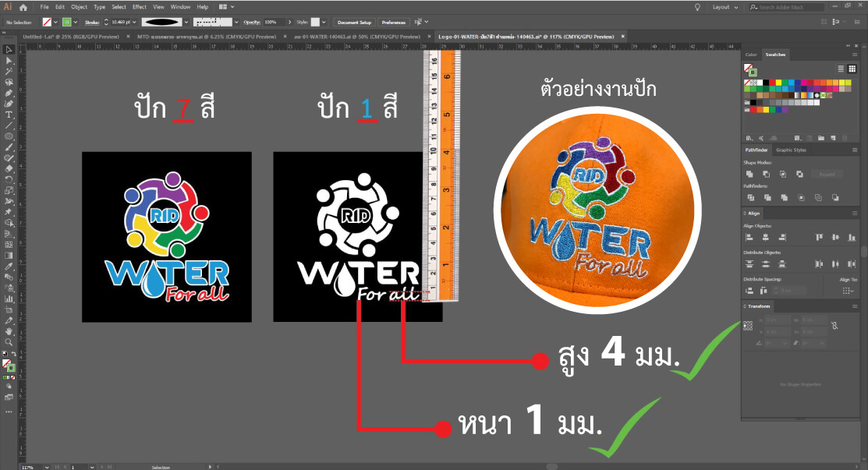Pick the Pen tool

(x=9, y=93)
